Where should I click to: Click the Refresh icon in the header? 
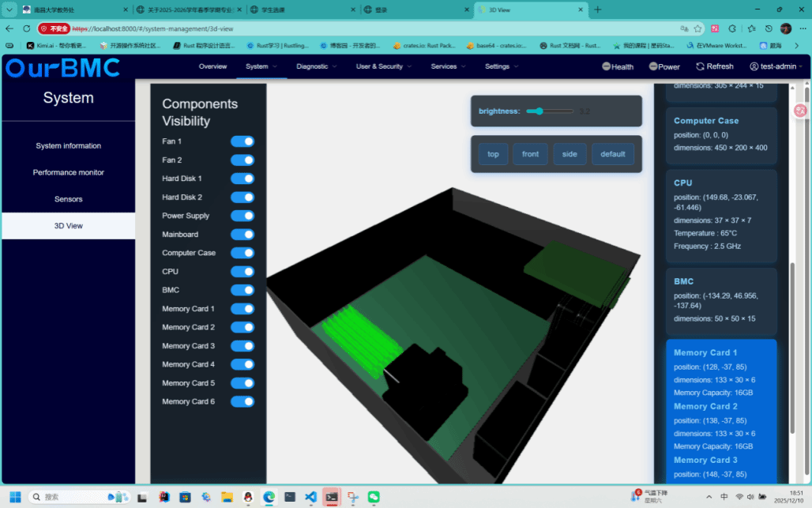[x=700, y=66]
